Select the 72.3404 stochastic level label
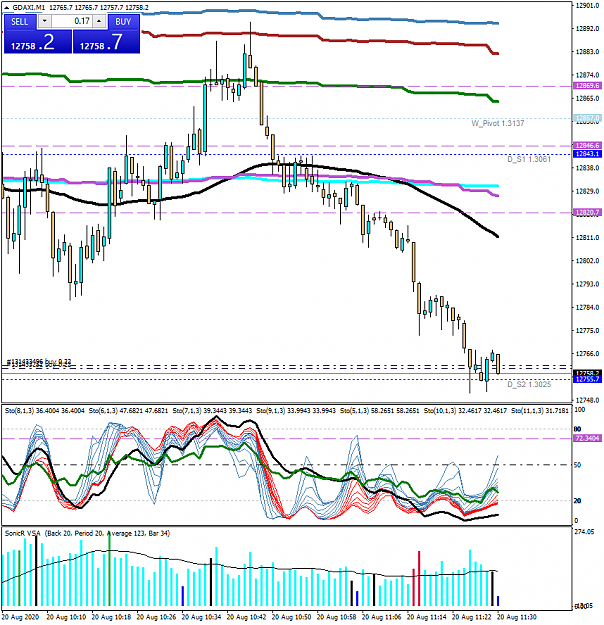This screenshot has height=625, width=604. (x=587, y=438)
